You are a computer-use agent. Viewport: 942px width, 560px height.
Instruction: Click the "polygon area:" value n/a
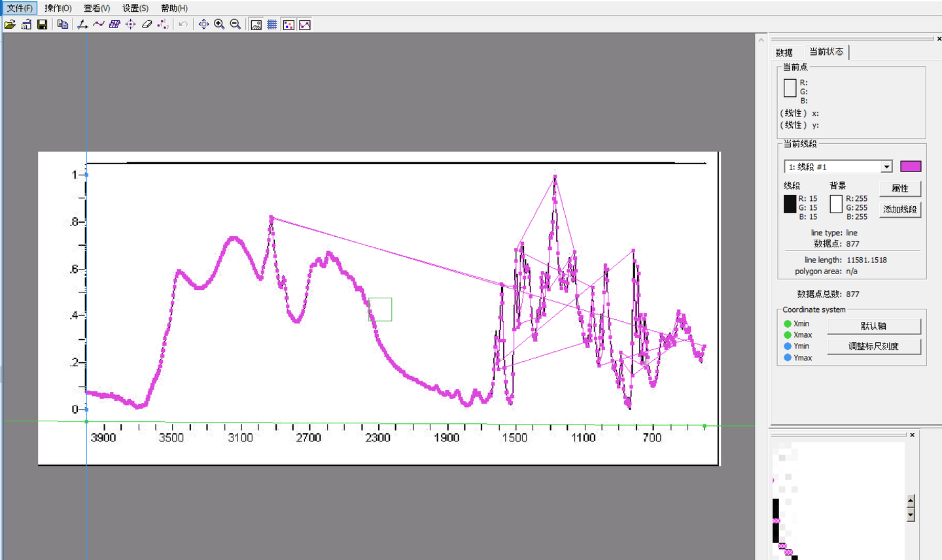click(x=852, y=271)
